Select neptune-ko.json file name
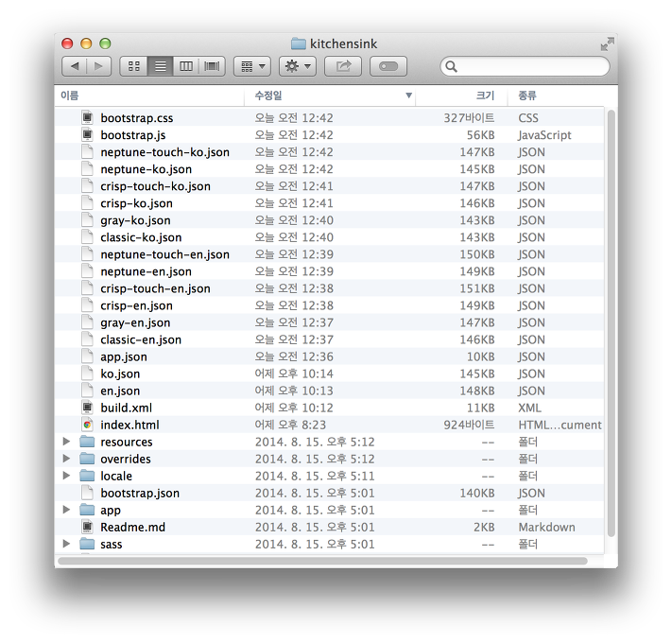 point(146,169)
